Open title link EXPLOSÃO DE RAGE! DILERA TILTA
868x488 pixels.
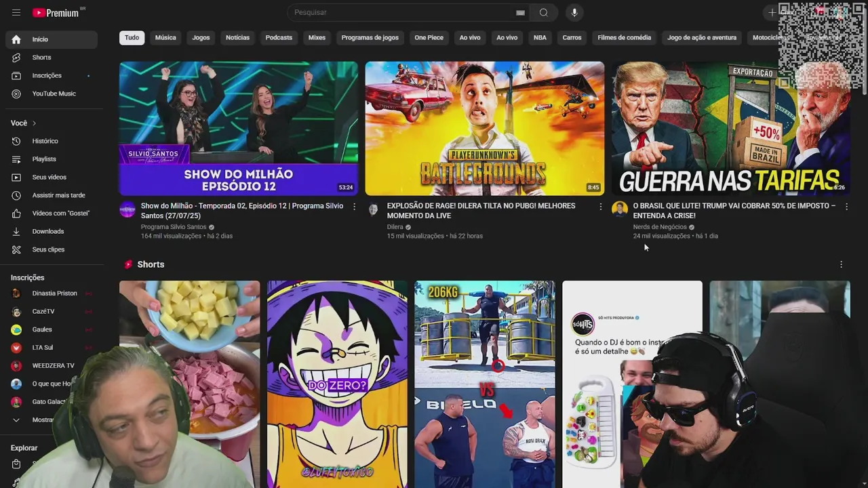tap(481, 211)
